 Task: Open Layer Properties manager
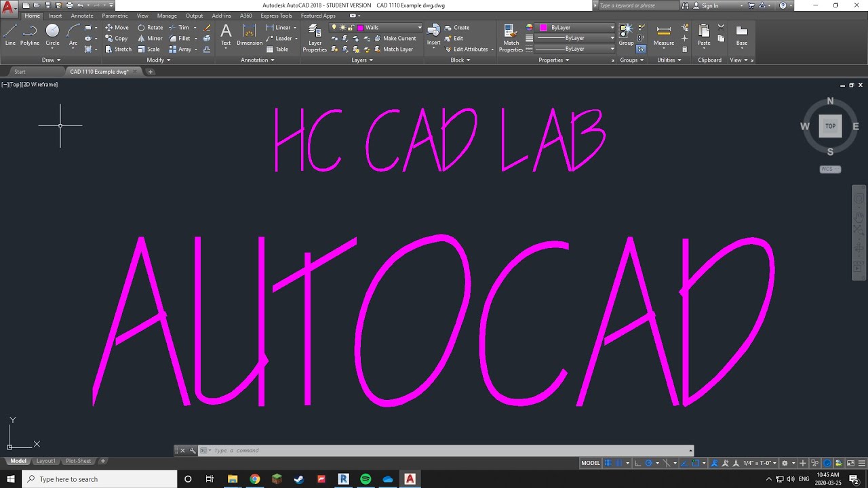[315, 38]
